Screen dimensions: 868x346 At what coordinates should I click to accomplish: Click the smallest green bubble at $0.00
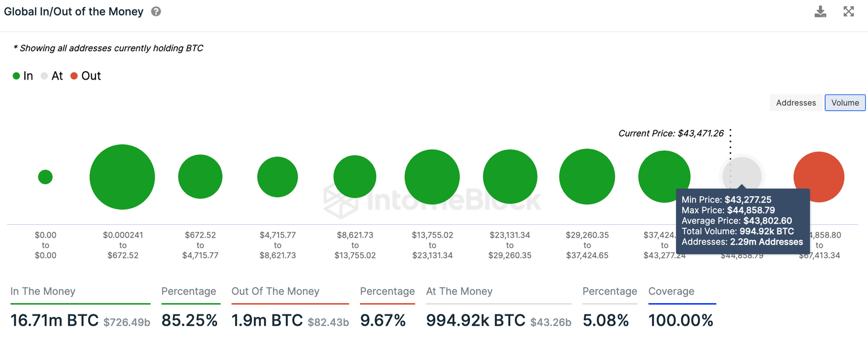coord(45,176)
